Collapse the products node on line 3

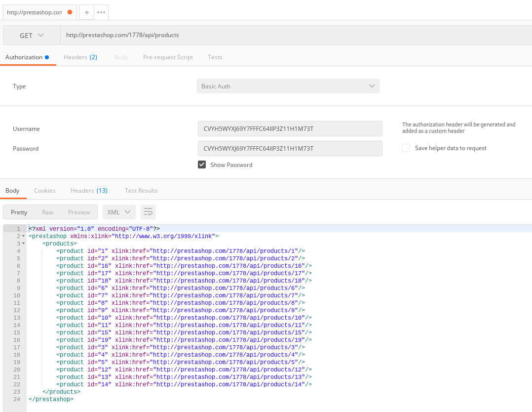tap(24, 244)
